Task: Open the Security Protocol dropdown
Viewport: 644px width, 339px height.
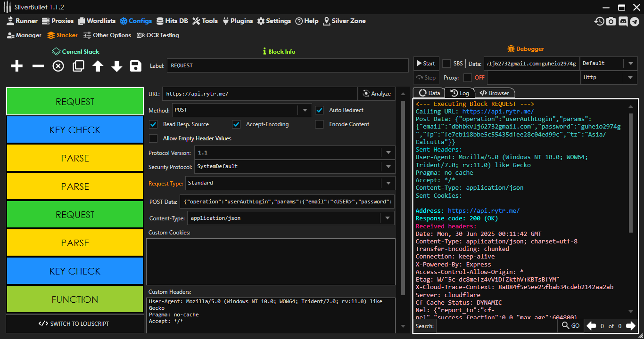Action: tap(388, 167)
